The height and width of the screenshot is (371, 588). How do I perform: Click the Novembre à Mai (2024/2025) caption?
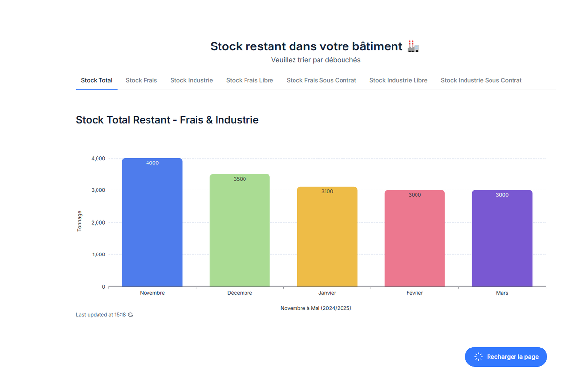click(x=316, y=308)
